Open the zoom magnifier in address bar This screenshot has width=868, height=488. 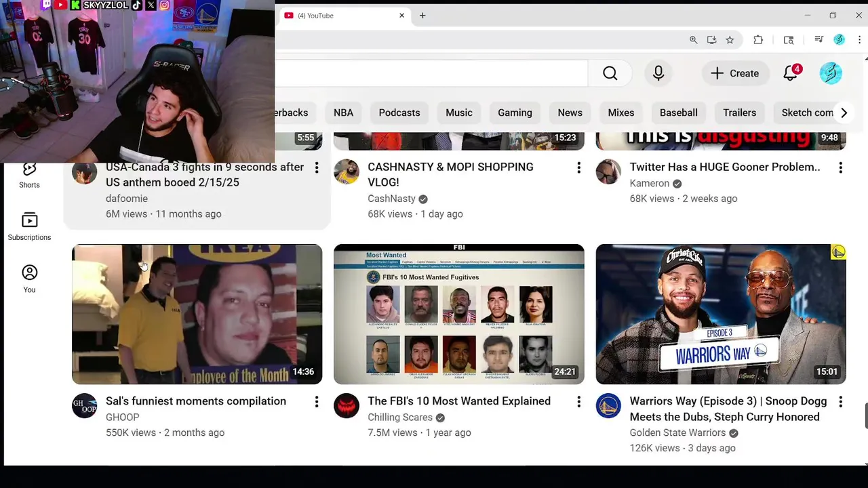tap(693, 40)
